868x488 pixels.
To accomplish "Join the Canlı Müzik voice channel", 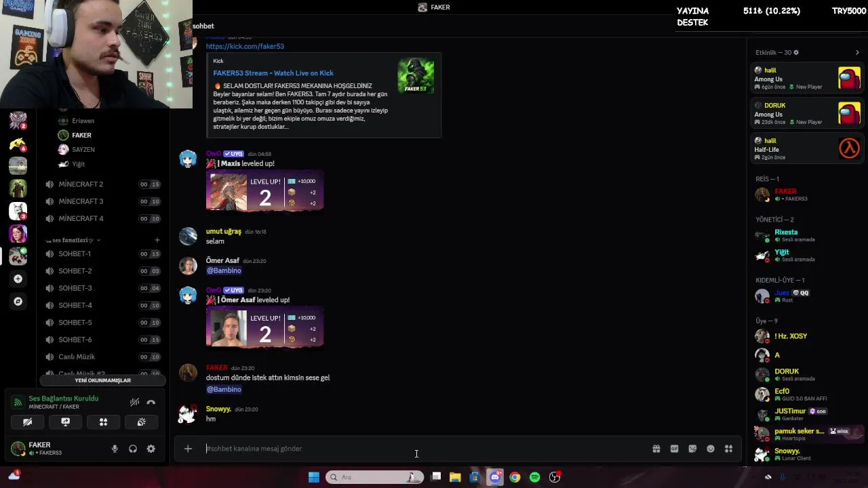I will click(102, 357).
